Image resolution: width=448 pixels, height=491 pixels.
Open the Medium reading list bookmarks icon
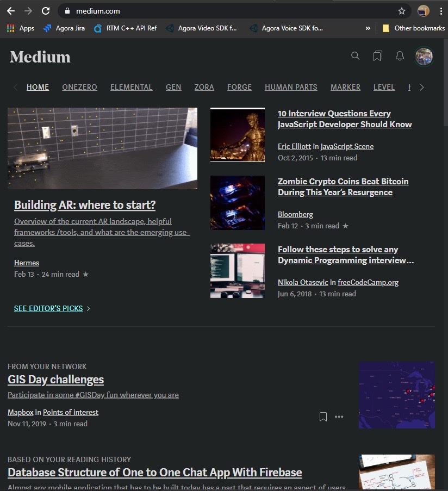tap(377, 56)
